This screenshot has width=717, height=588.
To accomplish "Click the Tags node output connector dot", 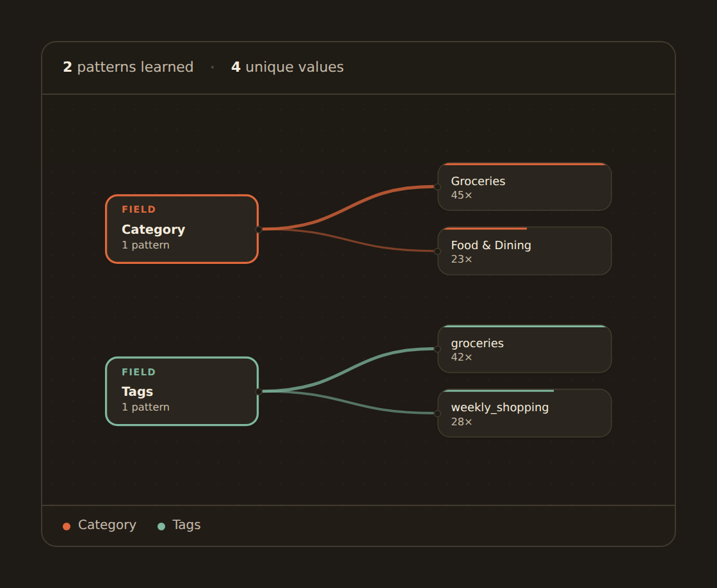I will (259, 391).
